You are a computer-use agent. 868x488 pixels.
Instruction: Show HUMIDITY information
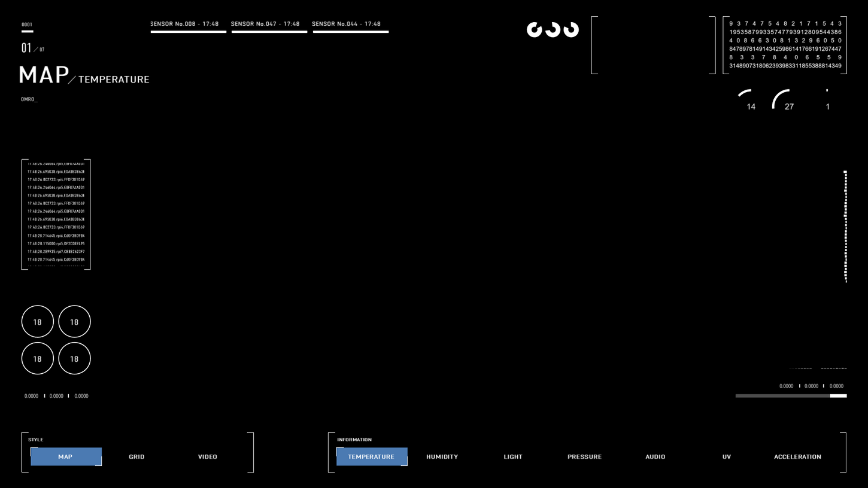click(x=442, y=456)
